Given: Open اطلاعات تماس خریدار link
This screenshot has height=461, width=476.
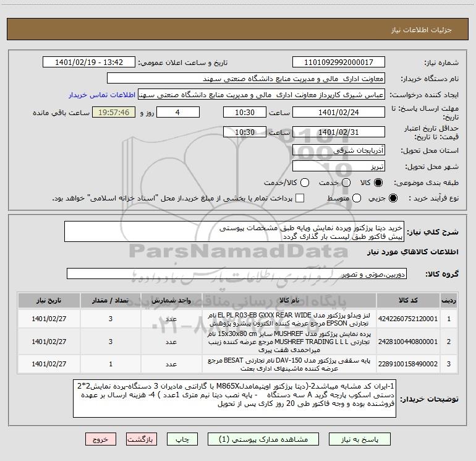Looking at the screenshot, I should (x=102, y=95).
